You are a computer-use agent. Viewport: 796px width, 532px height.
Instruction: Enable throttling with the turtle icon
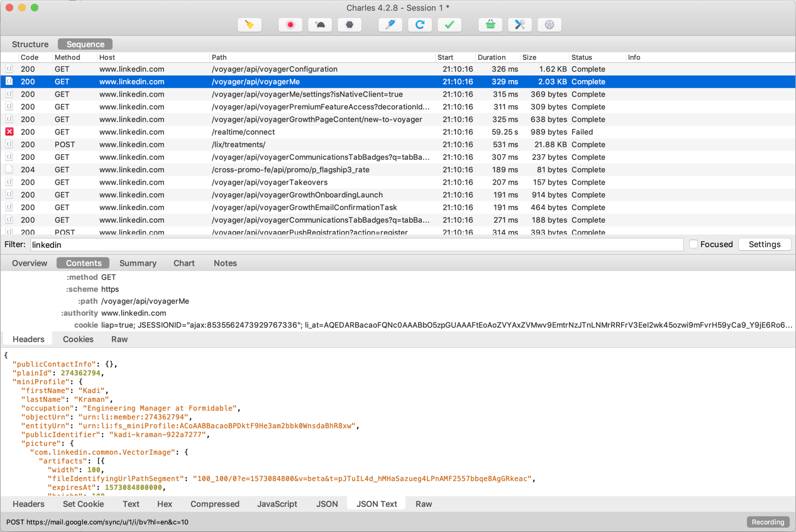[320, 25]
